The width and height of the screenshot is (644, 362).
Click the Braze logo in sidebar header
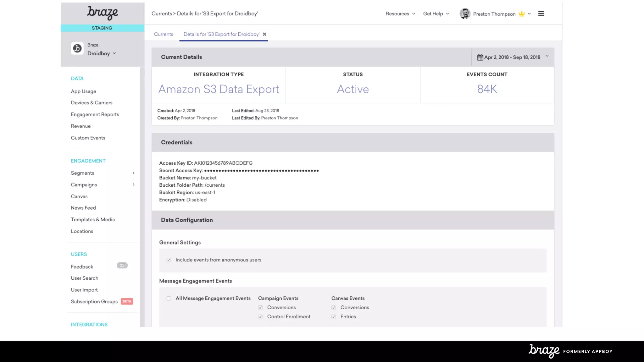tap(102, 13)
